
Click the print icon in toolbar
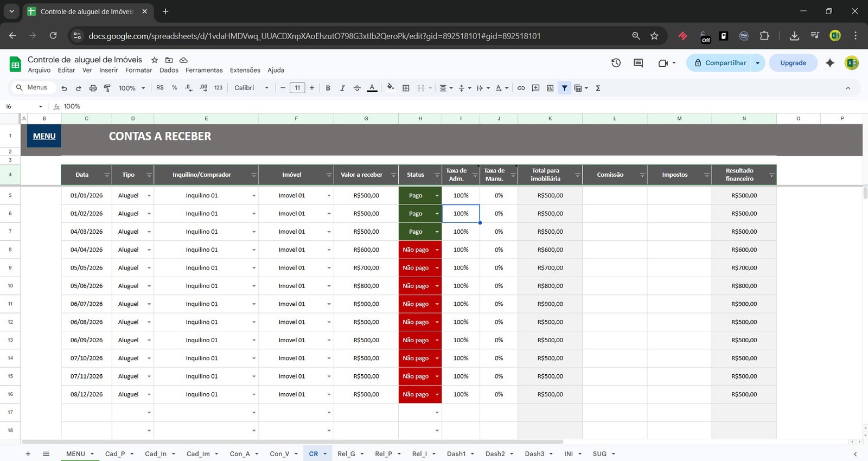tap(93, 88)
